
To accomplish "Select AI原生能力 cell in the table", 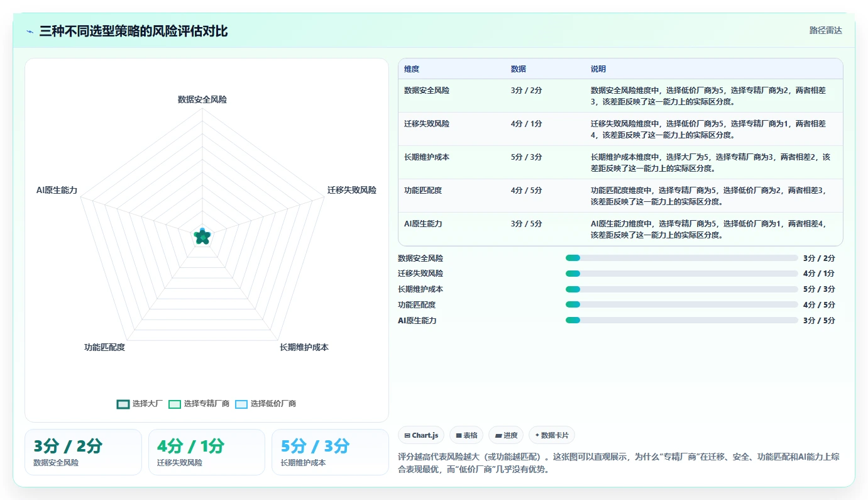I will [423, 224].
